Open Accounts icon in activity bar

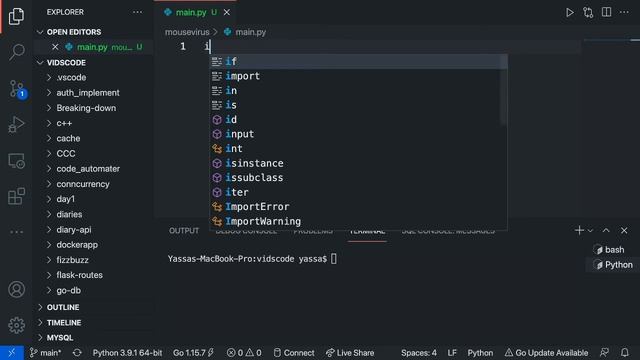tap(16, 289)
